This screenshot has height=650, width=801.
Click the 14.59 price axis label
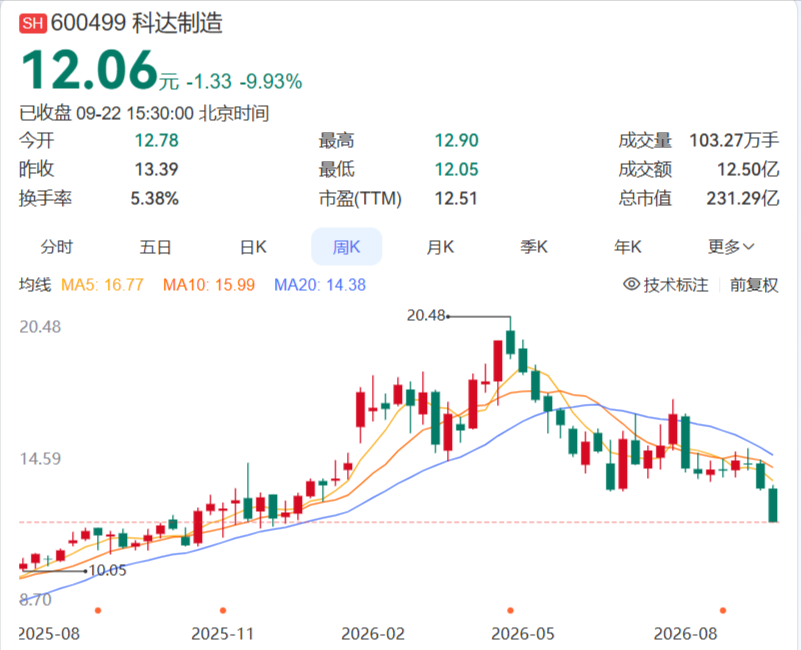pyautogui.click(x=40, y=459)
